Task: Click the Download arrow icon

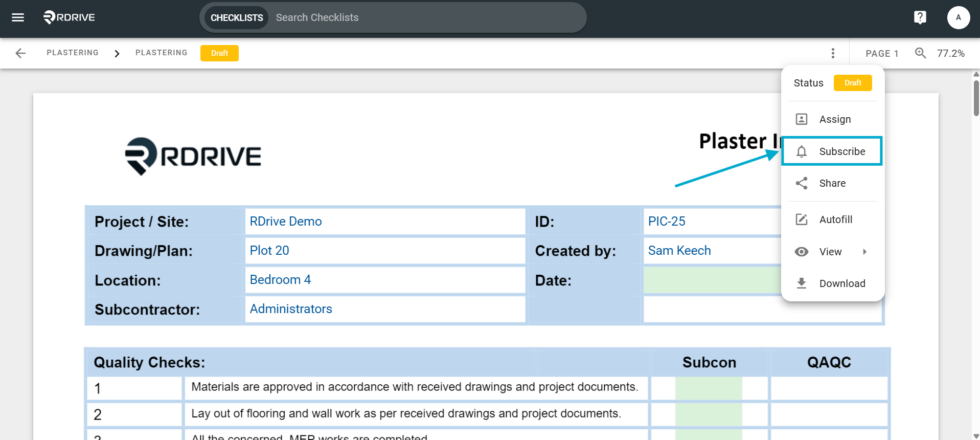Action: (802, 283)
